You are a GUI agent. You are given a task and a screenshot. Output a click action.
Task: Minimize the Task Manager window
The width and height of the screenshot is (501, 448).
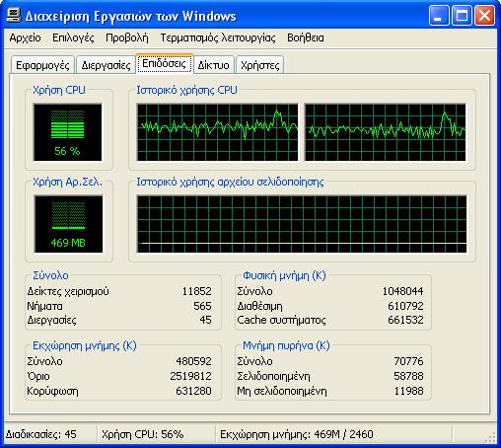click(x=439, y=16)
